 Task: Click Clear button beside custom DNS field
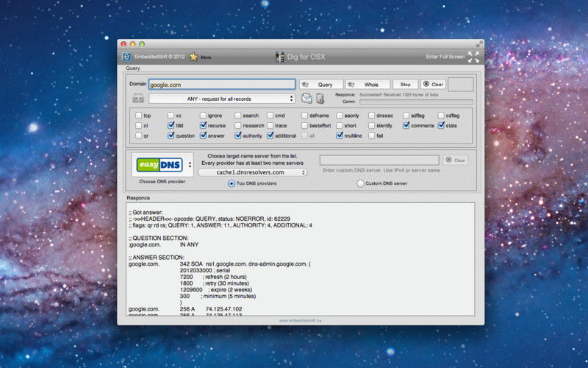[456, 160]
